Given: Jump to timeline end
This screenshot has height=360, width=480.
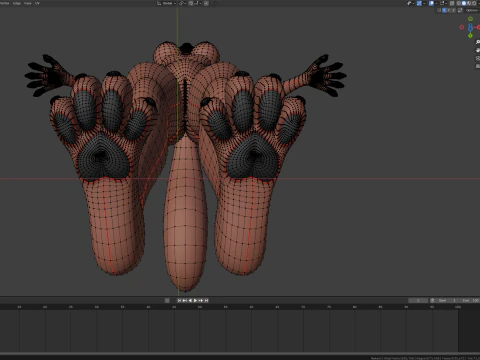Looking at the screenshot, I should (x=206, y=300).
